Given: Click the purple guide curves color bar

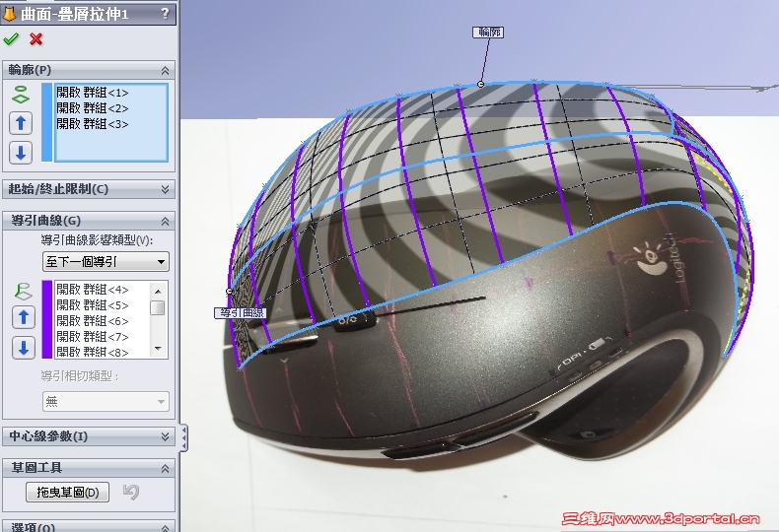Looking at the screenshot, I should pyautogui.click(x=47, y=319).
